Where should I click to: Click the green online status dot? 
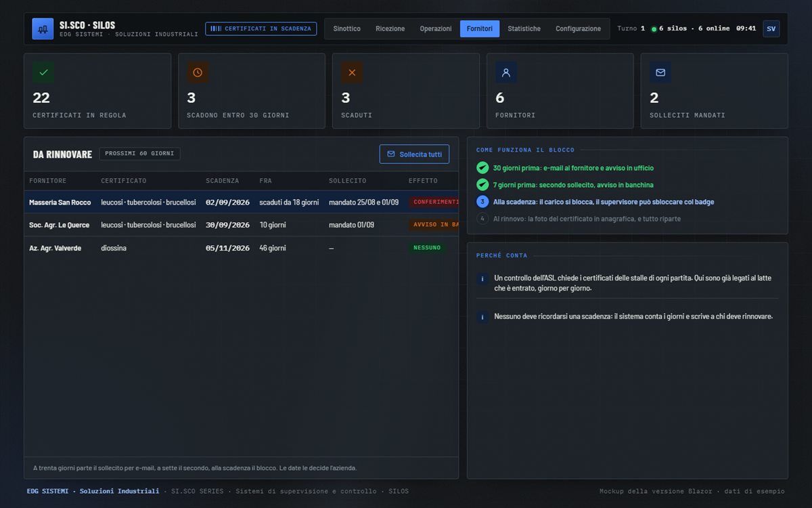[654, 29]
